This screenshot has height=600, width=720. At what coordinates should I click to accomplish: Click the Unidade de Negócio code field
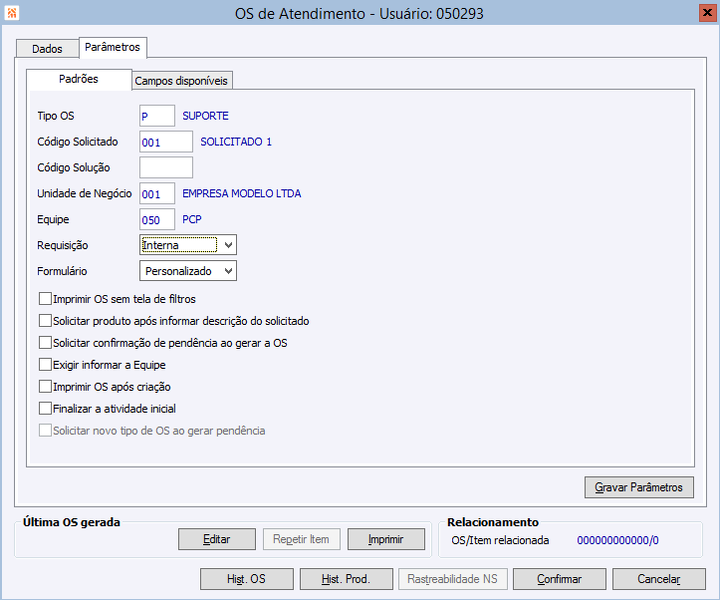coord(157,194)
